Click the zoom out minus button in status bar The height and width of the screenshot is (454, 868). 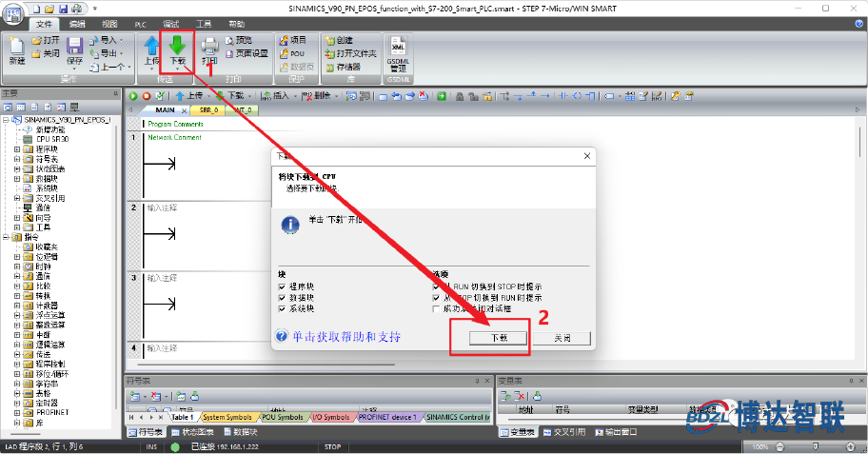click(780, 446)
